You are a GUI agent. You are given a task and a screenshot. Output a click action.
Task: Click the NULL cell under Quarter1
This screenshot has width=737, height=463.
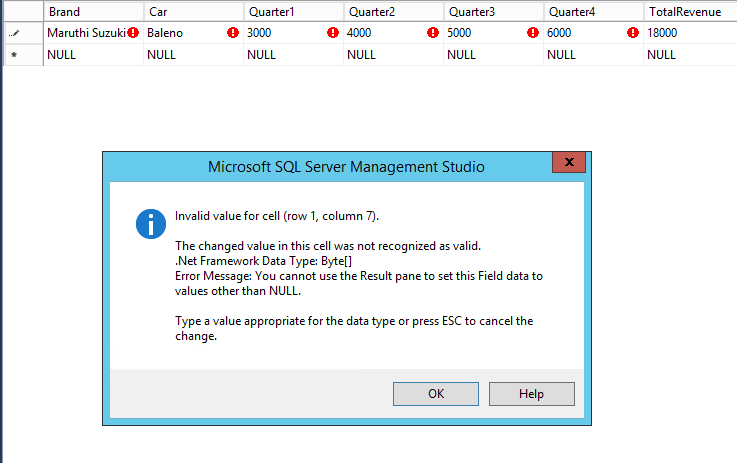coord(294,55)
